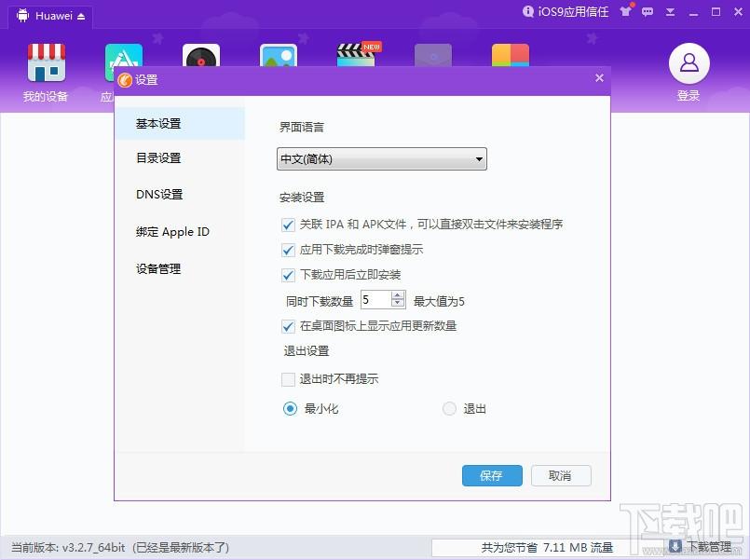Open the 我的设备 device icon
This screenshot has height=560, width=750.
[x=46, y=62]
